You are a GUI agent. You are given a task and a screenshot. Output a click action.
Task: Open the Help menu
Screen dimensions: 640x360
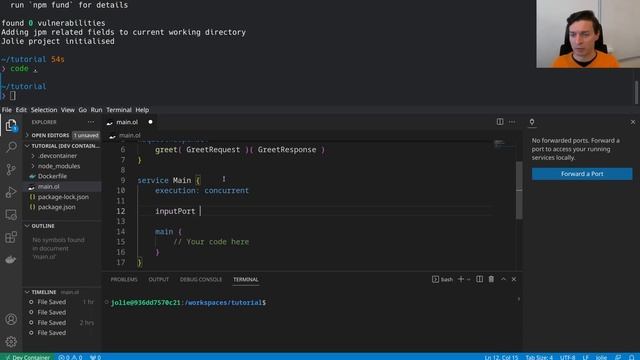click(142, 110)
